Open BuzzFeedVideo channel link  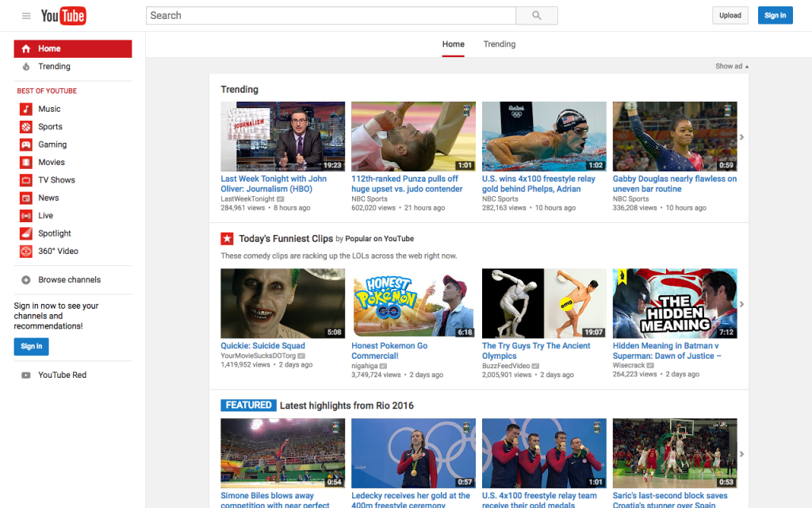click(506, 366)
